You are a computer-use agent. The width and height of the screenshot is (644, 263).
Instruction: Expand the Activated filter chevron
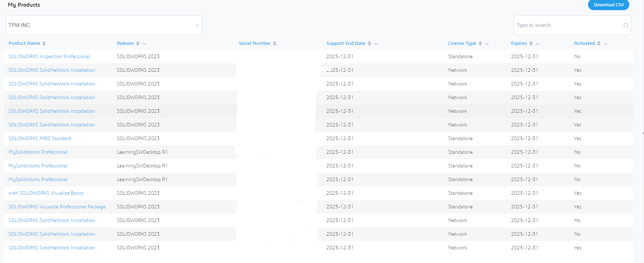(x=606, y=44)
